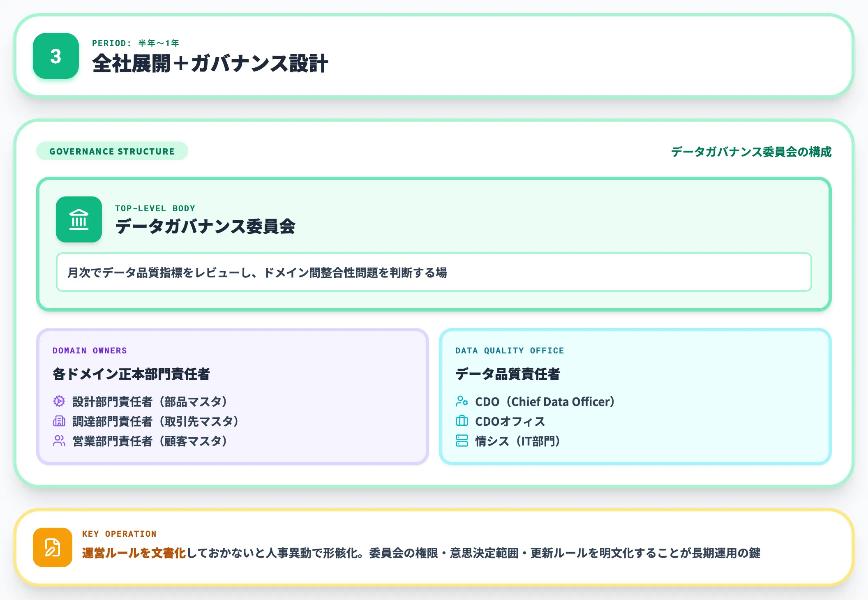Click the server icon beside 情シス
The width and height of the screenshot is (868, 600).
point(462,441)
